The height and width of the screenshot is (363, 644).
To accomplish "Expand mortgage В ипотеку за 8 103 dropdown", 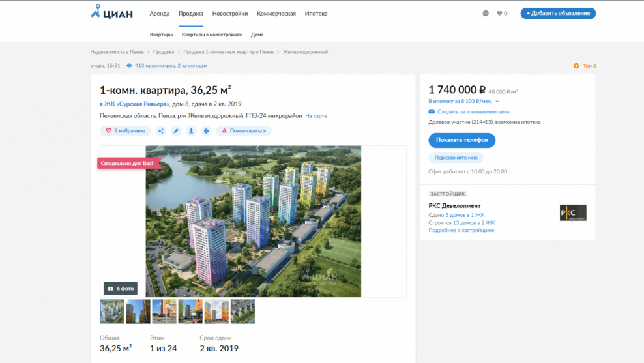I will pyautogui.click(x=463, y=101).
